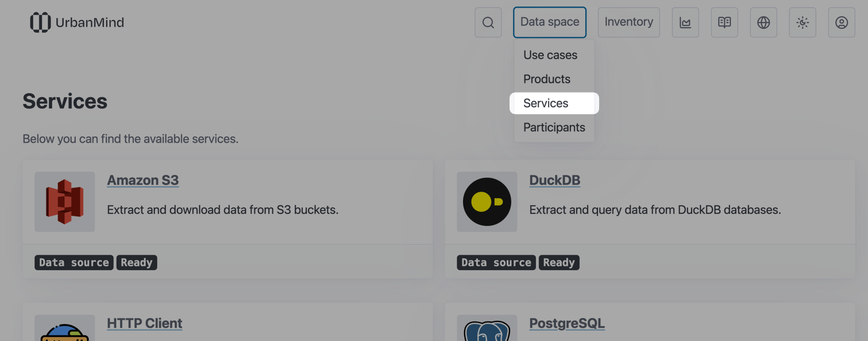Click Data source tag on Amazon S3 card

tap(74, 262)
